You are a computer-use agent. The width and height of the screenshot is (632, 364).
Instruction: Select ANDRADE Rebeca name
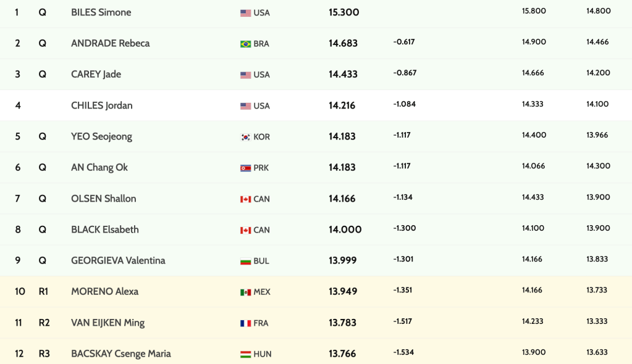pos(110,43)
